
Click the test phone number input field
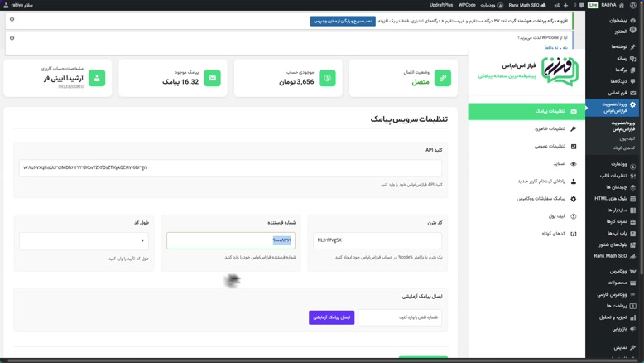(399, 317)
